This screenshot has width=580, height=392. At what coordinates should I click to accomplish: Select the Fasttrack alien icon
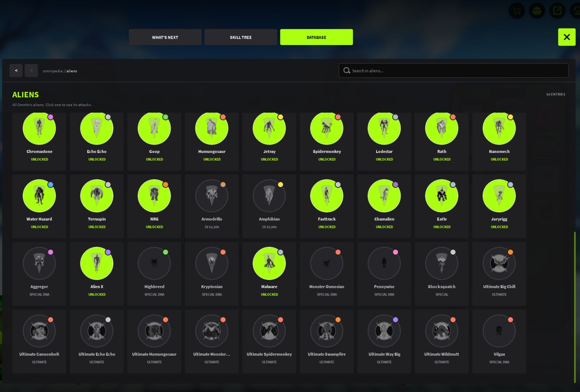327,196
